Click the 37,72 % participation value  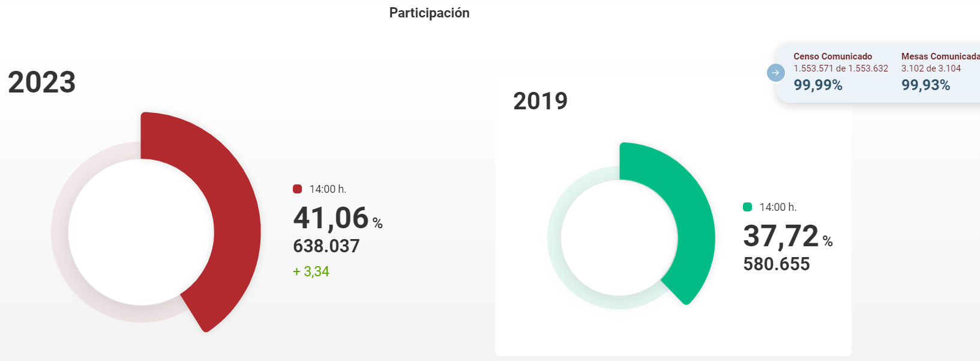pyautogui.click(x=788, y=236)
